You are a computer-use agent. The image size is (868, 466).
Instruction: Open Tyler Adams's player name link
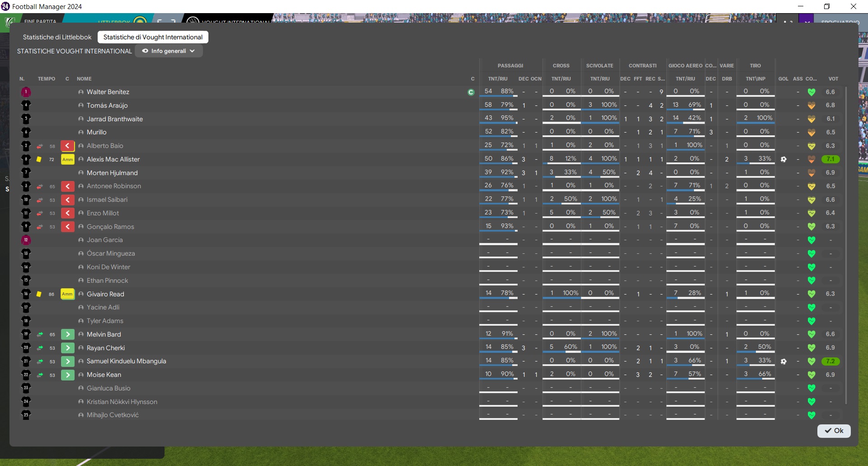(x=105, y=321)
